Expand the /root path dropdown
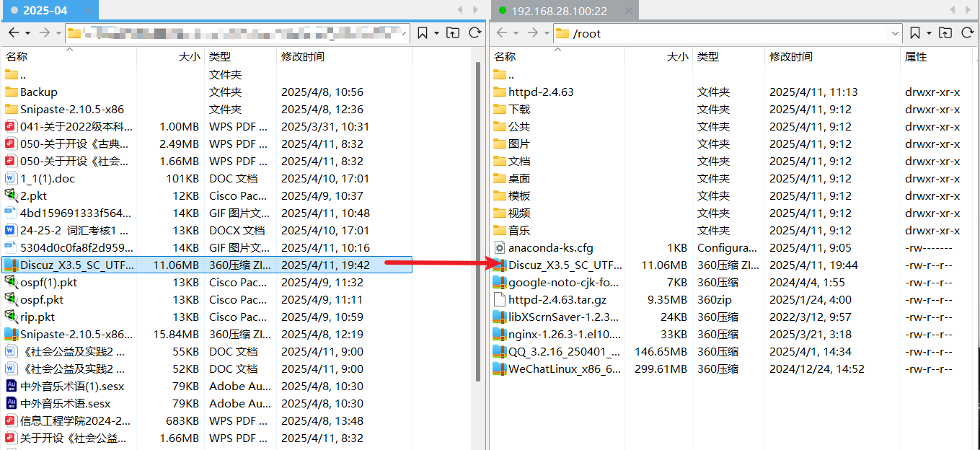 [x=896, y=33]
